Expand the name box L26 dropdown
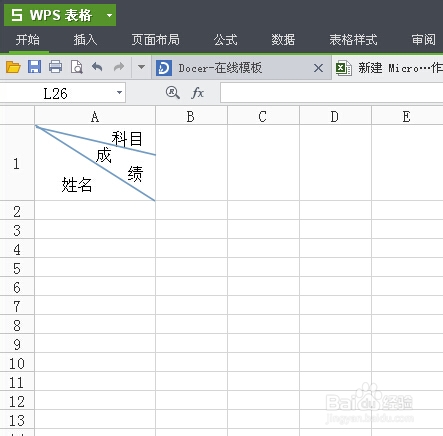This screenshot has width=443, height=436. [x=119, y=93]
